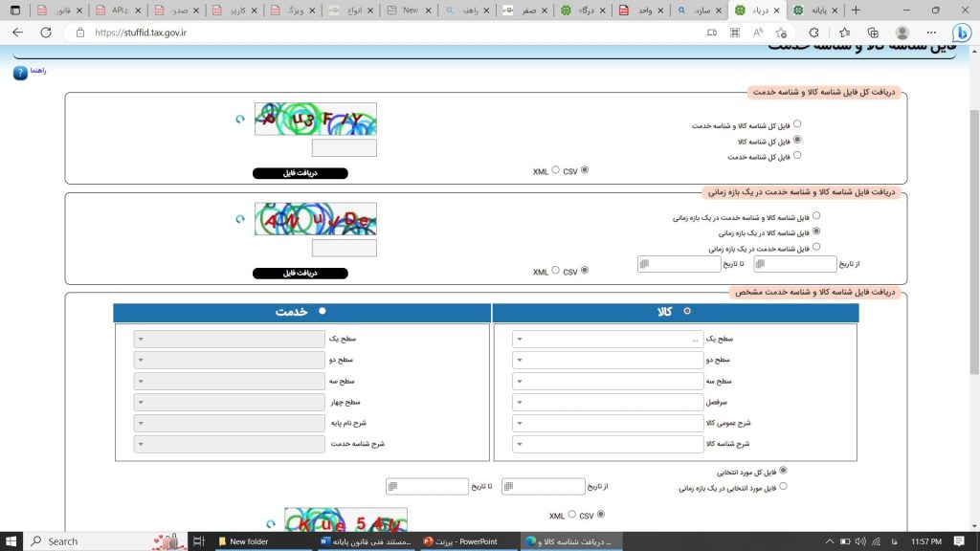Open Task View on taskbar
Viewport: 980px width, 551px height.
(x=199, y=541)
